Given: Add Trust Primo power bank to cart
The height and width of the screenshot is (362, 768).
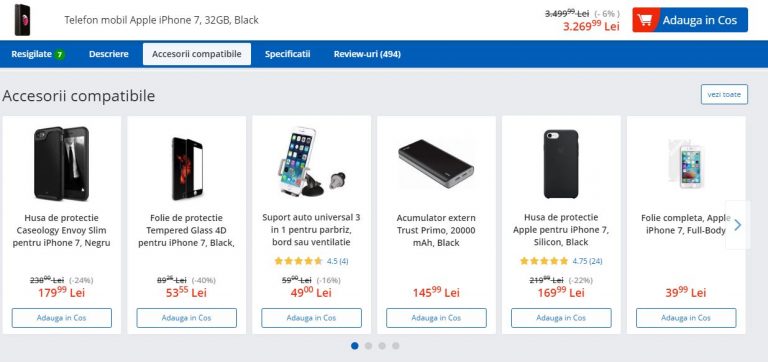Looking at the screenshot, I should [x=436, y=318].
